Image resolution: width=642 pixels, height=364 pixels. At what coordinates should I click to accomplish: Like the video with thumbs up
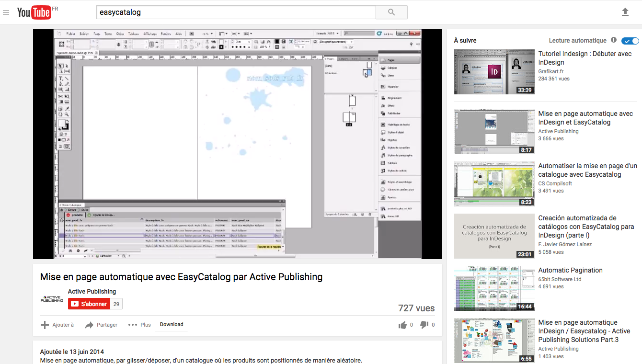coord(402,325)
